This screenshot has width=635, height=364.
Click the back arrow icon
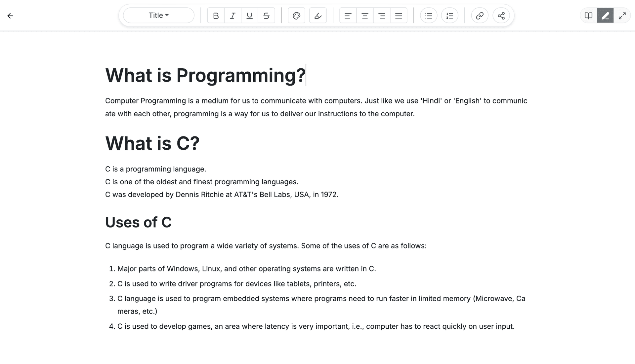click(10, 16)
